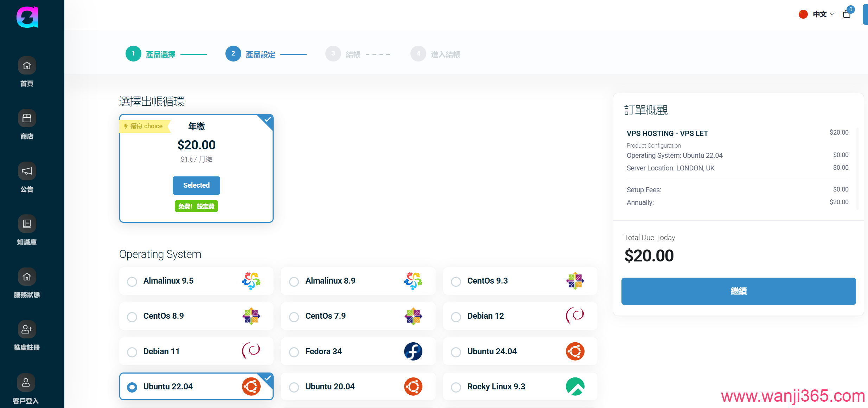868x408 pixels.
Task: Open 商店 store link in sidebar
Action: pyautogui.click(x=27, y=136)
